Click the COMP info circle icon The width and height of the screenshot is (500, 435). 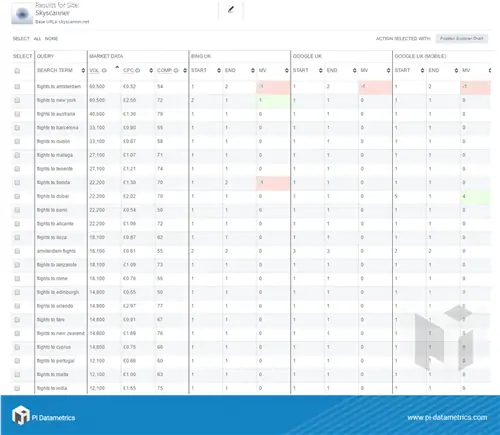tap(176, 70)
